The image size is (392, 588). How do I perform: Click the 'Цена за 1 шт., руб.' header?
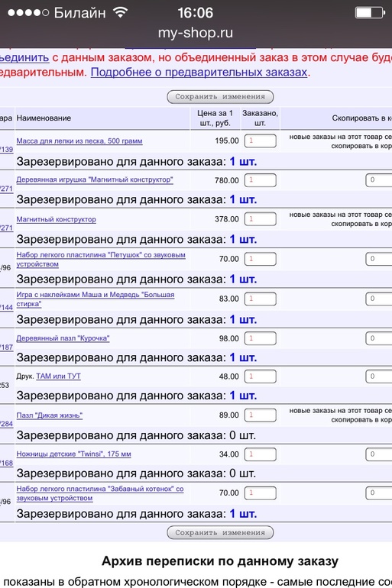(215, 118)
